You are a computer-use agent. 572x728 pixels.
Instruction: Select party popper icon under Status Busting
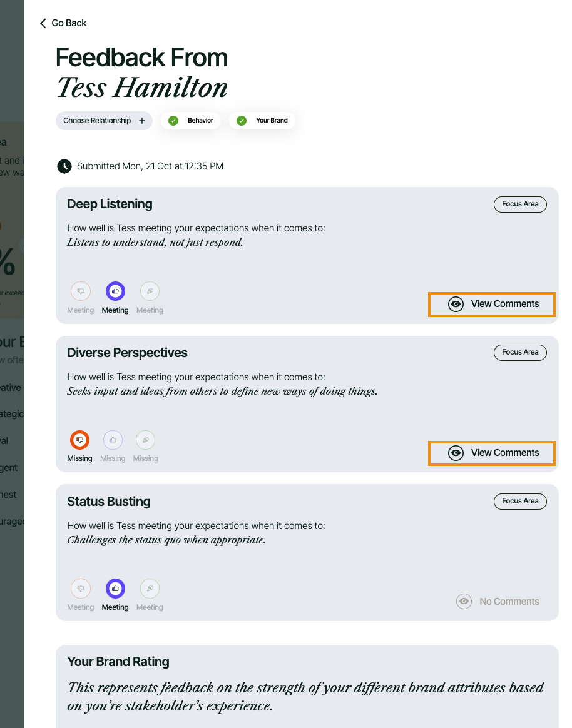[x=150, y=589]
